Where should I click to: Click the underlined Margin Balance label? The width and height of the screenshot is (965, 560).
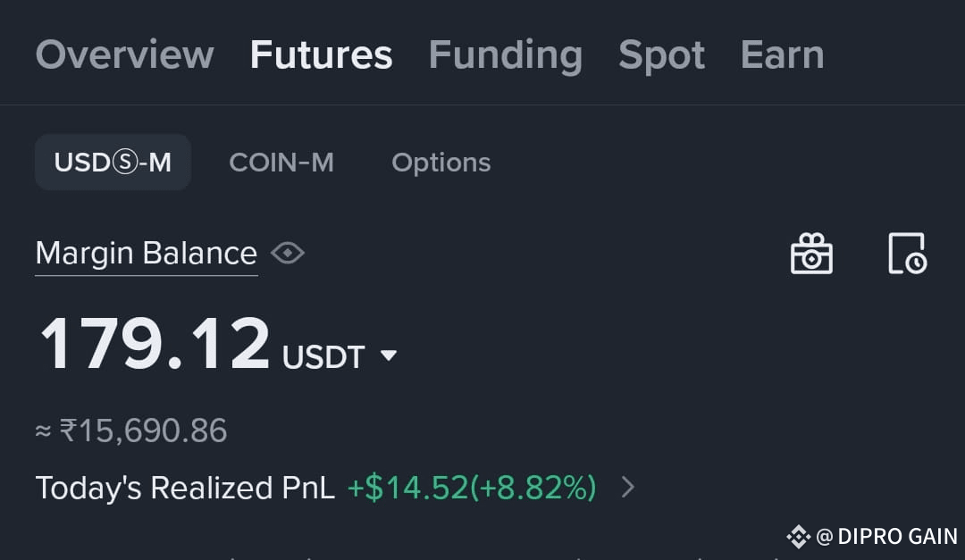pos(147,254)
